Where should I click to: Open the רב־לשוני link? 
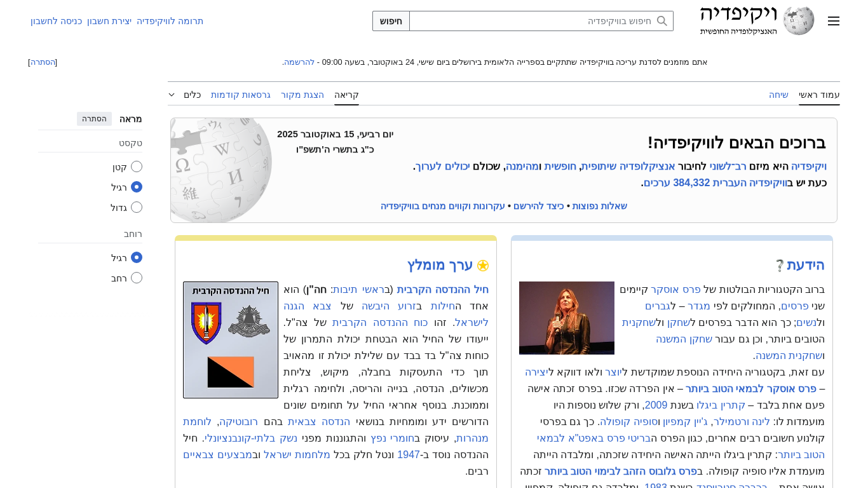click(x=729, y=166)
